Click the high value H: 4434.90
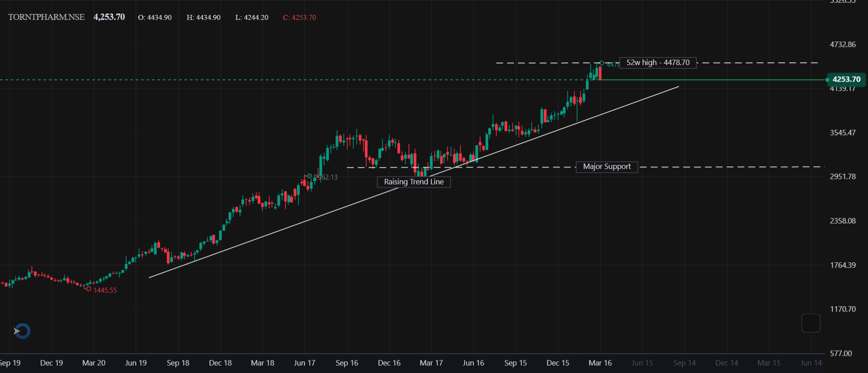Viewport: 868px width, 373px height. point(203,18)
